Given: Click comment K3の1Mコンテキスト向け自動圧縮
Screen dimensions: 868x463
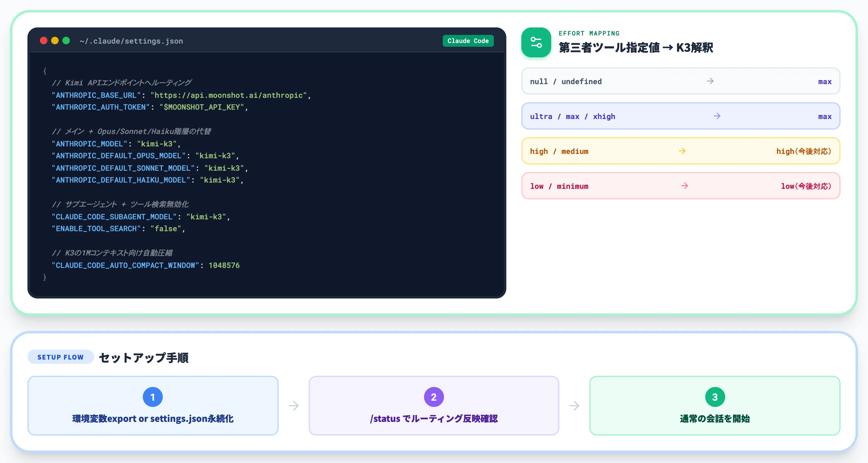Looking at the screenshot, I should tap(112, 253).
